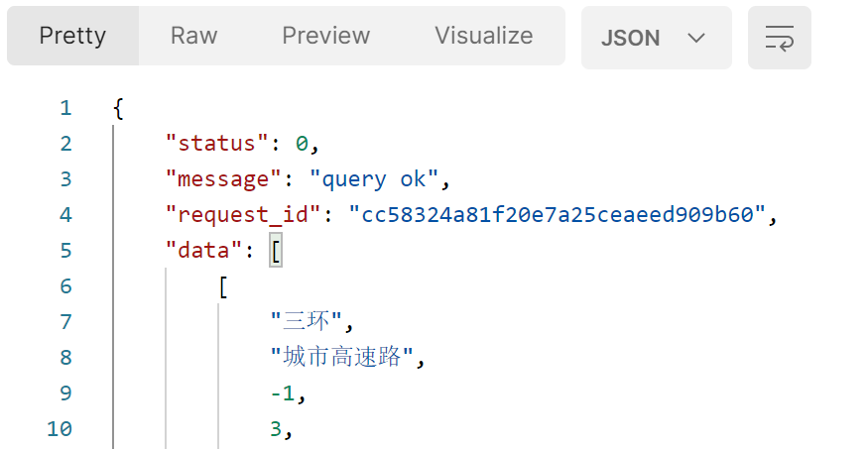This screenshot has height=449, width=868.
Task: Click the -1 value on line 9
Action: pyautogui.click(x=282, y=393)
